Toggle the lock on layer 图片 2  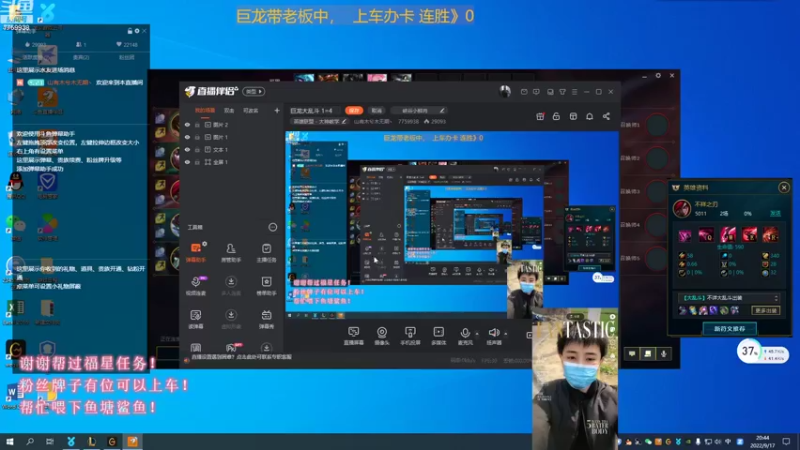tap(197, 124)
